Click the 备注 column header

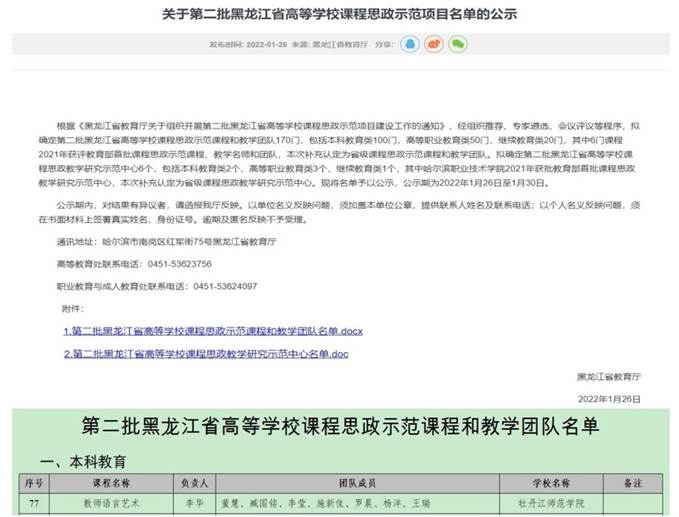tap(633, 483)
